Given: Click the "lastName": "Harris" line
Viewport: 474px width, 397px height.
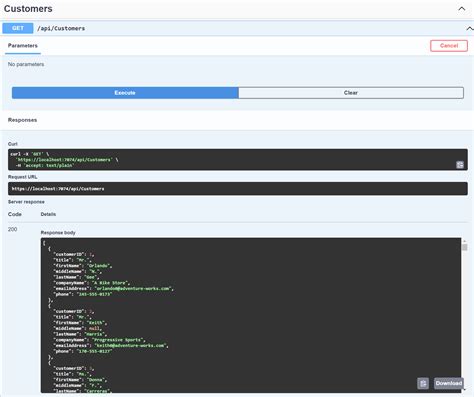Looking at the screenshot, I should pyautogui.click(x=80, y=334).
